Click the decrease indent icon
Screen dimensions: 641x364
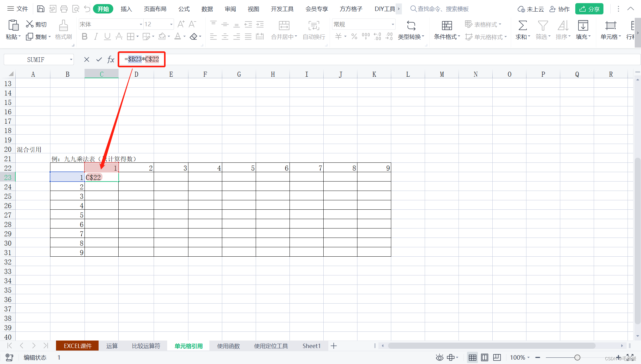coord(248,24)
